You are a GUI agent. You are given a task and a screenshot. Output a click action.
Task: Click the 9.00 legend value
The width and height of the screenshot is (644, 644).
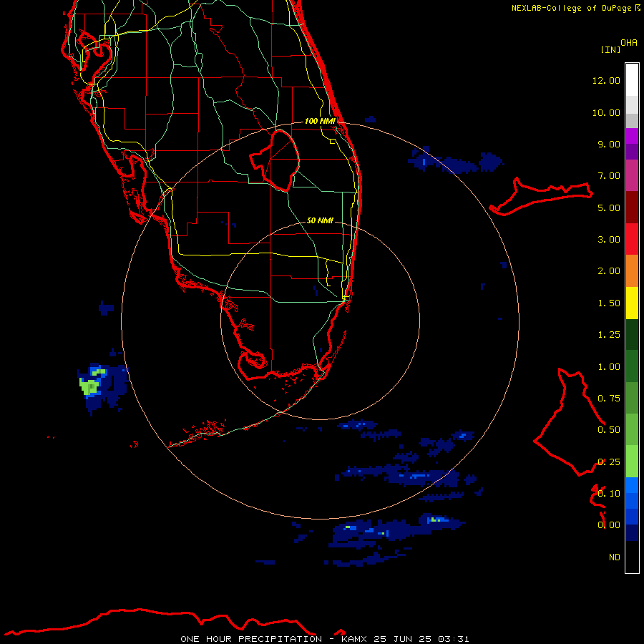[609, 144]
